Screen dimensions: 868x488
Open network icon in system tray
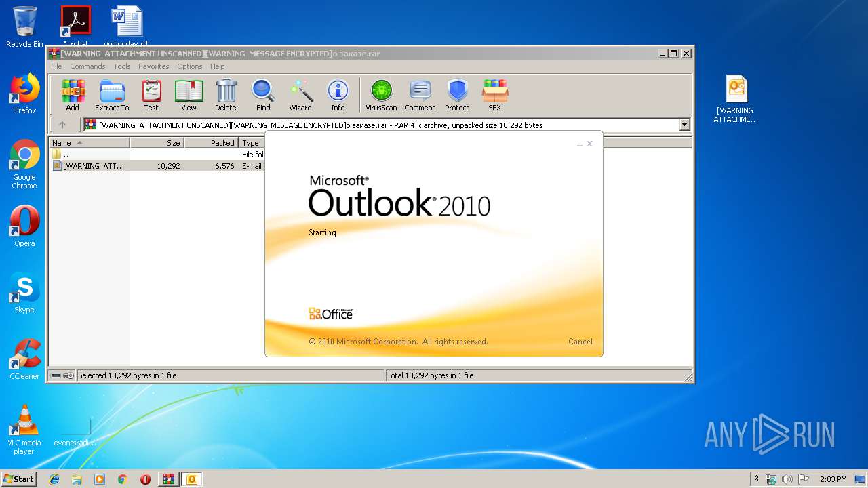click(771, 479)
